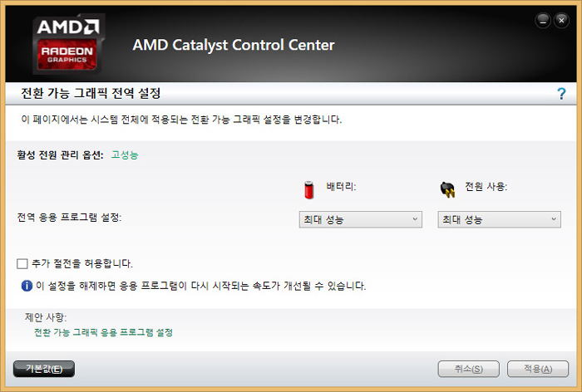582x392 pixels.
Task: Click the power plug icon
Action: point(447,190)
